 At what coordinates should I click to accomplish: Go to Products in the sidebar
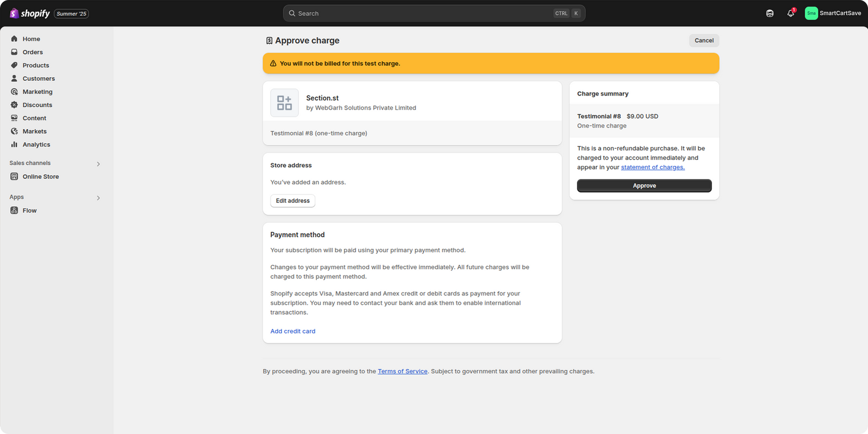[36, 66]
